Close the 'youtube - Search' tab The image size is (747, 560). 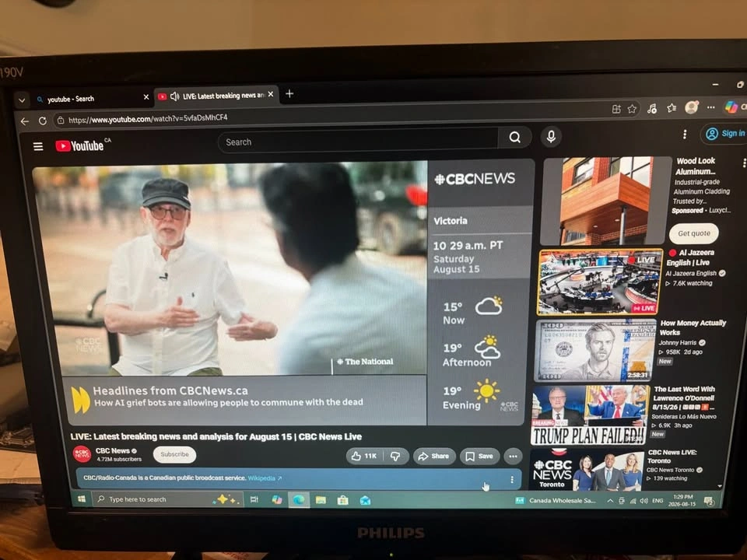(x=146, y=97)
